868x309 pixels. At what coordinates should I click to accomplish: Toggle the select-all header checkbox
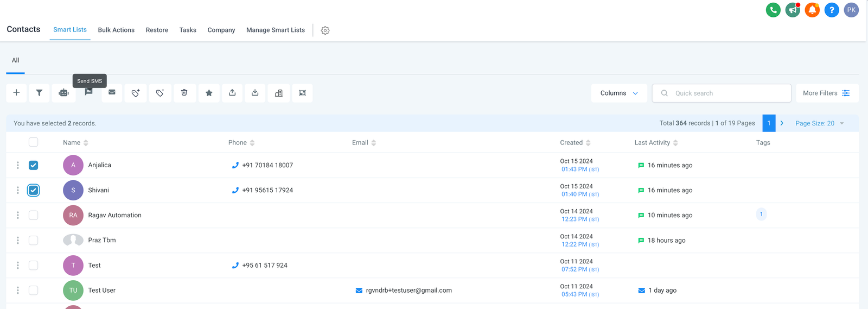(x=34, y=142)
